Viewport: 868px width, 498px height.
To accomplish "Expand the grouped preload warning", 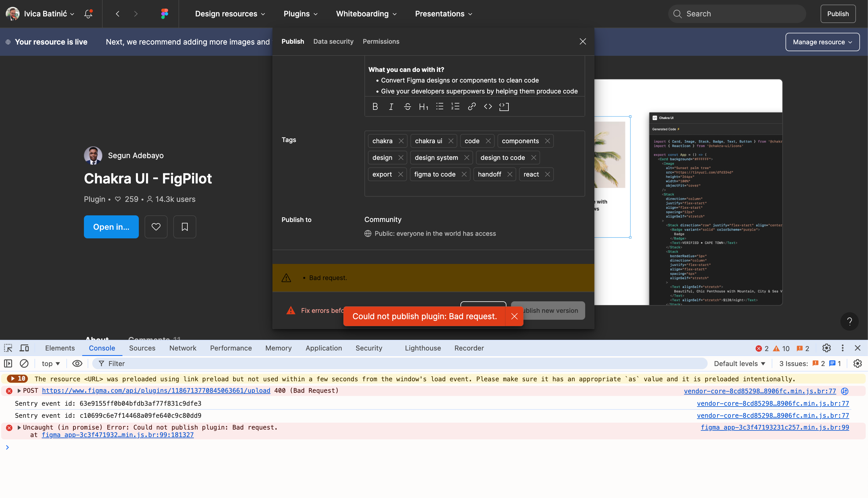I will pos(17,379).
